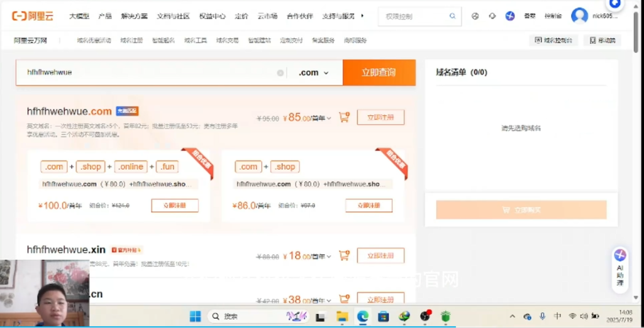Open the AI助理 floating assistant
644x328 pixels.
point(619,270)
